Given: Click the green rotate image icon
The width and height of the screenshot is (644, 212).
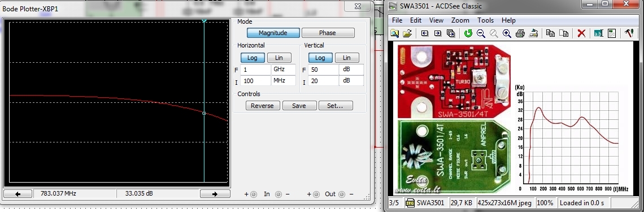Looking at the screenshot, I should click(468, 34).
